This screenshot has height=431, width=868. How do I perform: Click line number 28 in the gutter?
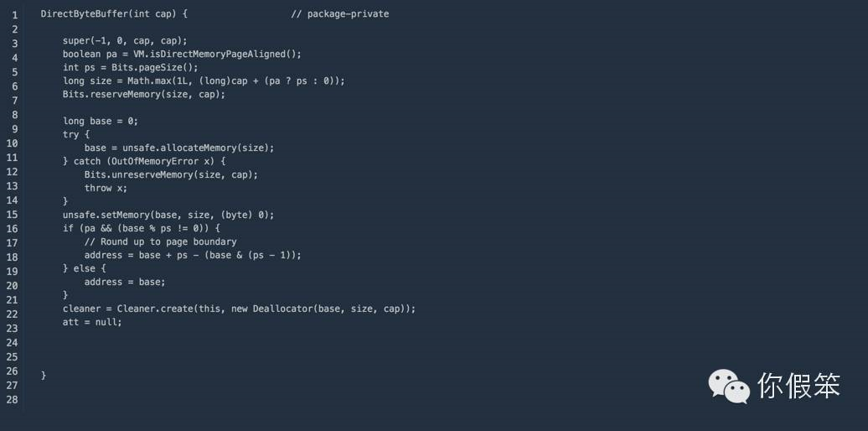click(13, 399)
